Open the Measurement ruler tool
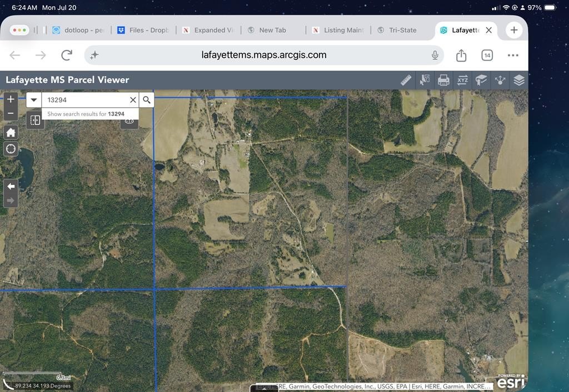Screen dimensions: 569x392 point(406,80)
